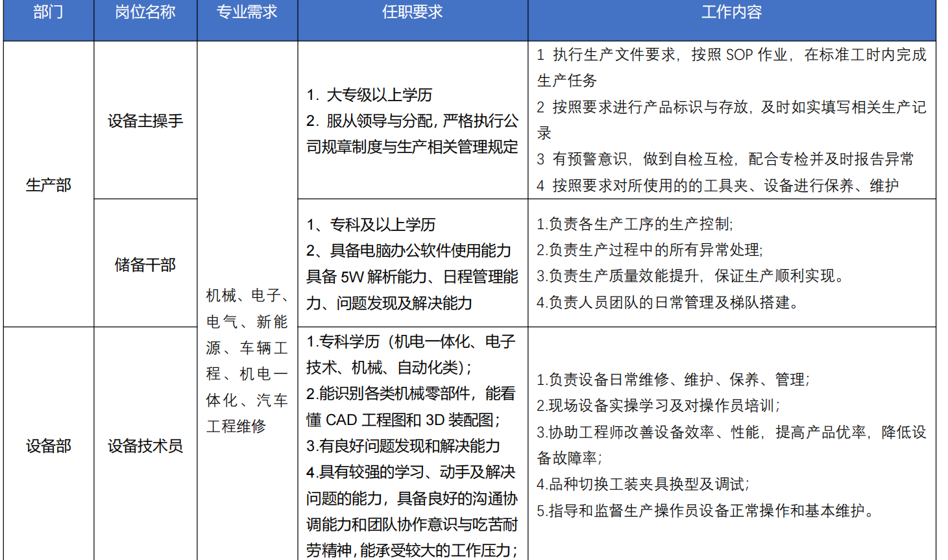Select 负责各生产工序的生产控制 line

tap(635, 225)
